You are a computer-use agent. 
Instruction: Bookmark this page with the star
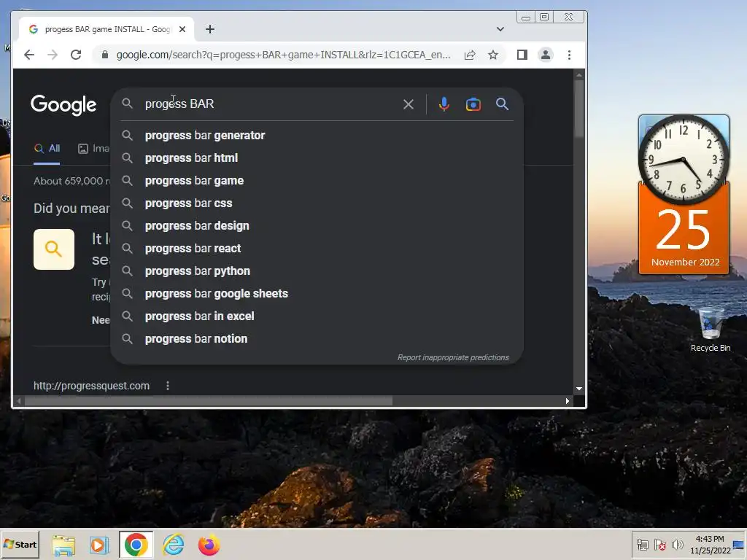[493, 55]
